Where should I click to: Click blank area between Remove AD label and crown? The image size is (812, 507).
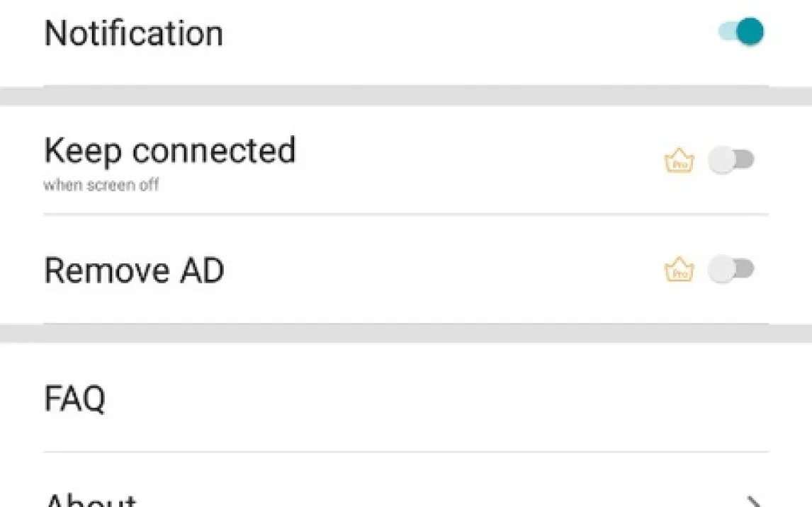pyautogui.click(x=439, y=270)
